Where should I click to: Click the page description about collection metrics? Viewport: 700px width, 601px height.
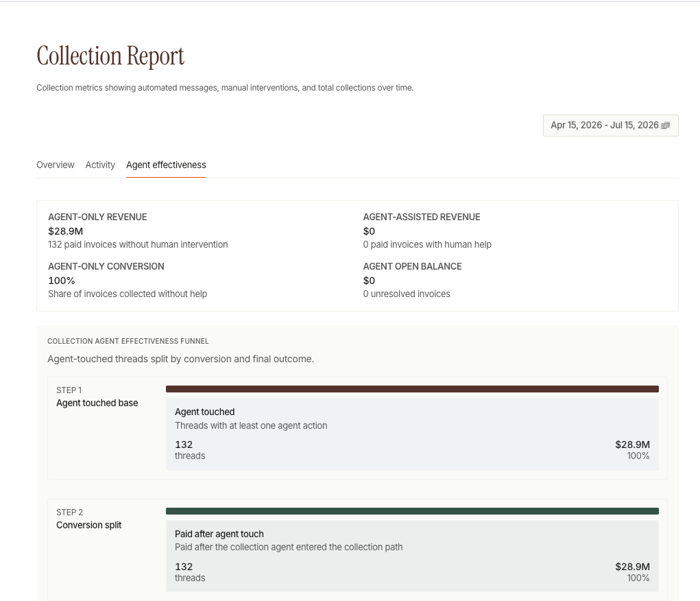tap(225, 88)
